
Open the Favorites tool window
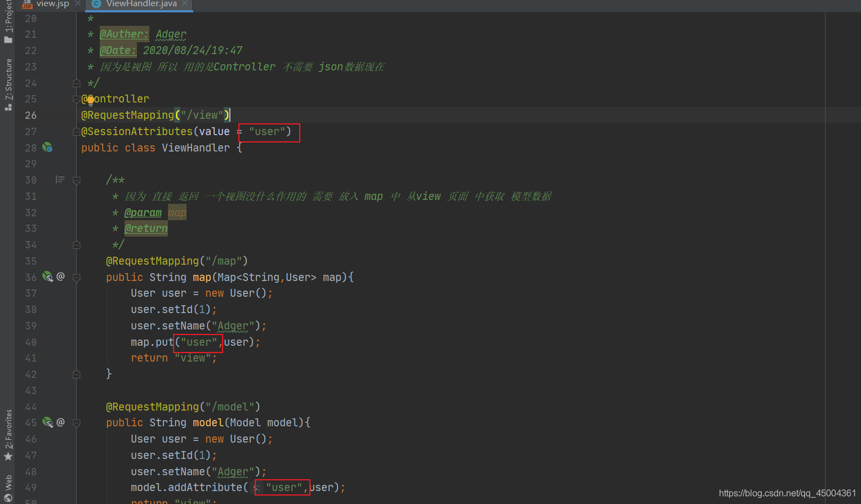pos(8,435)
